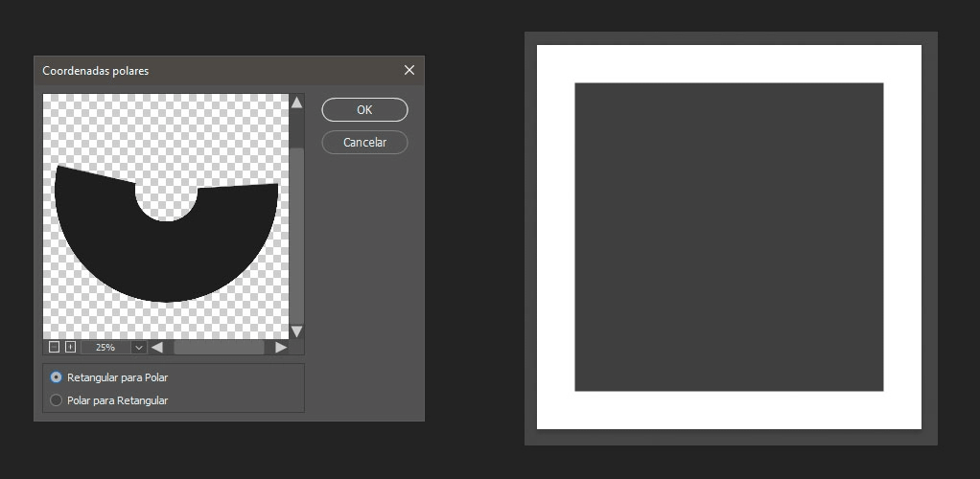Click the zoom out minus icon

pyautogui.click(x=55, y=347)
